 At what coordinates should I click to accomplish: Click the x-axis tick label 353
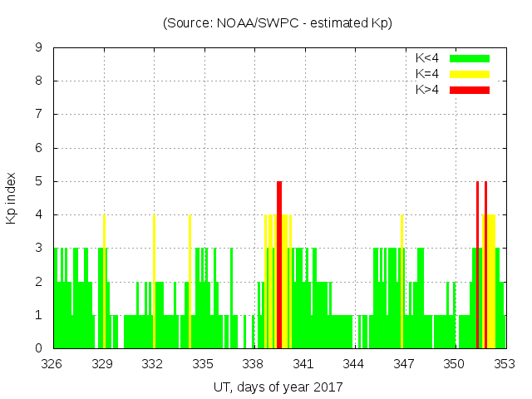(505, 364)
